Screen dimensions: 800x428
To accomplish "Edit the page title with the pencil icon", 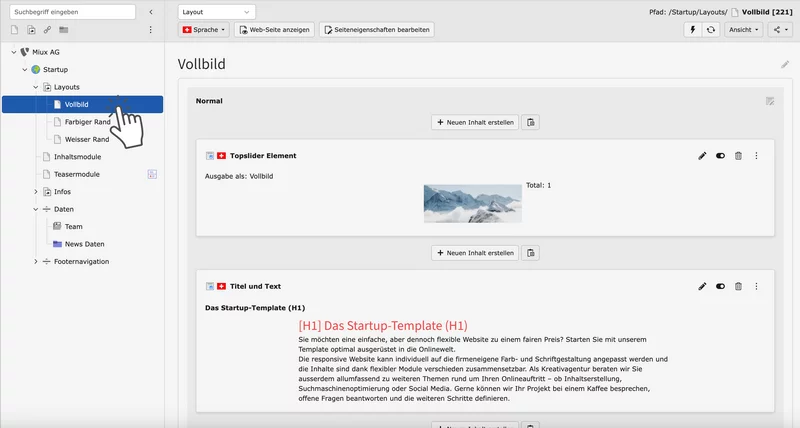I will 785,65.
